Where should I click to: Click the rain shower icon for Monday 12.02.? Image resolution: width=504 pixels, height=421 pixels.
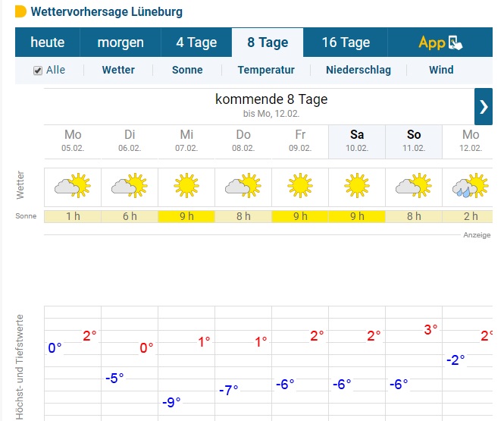pos(471,186)
